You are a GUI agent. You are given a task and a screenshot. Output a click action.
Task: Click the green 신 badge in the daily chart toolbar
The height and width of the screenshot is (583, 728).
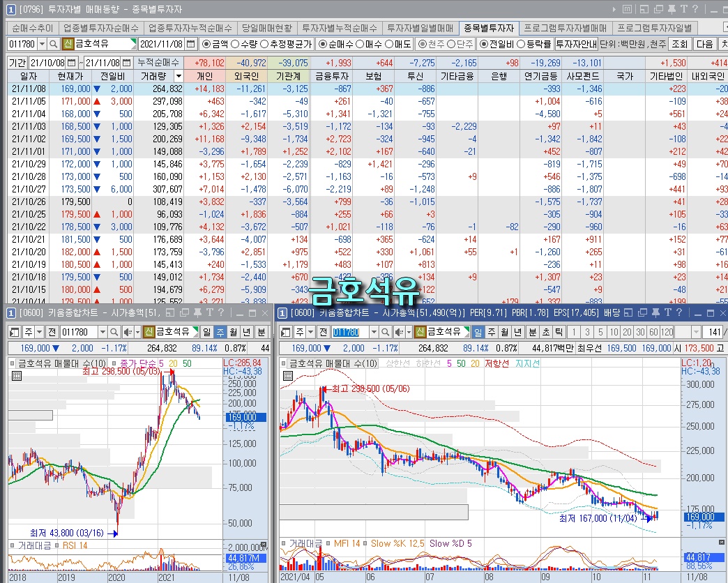(x=420, y=332)
